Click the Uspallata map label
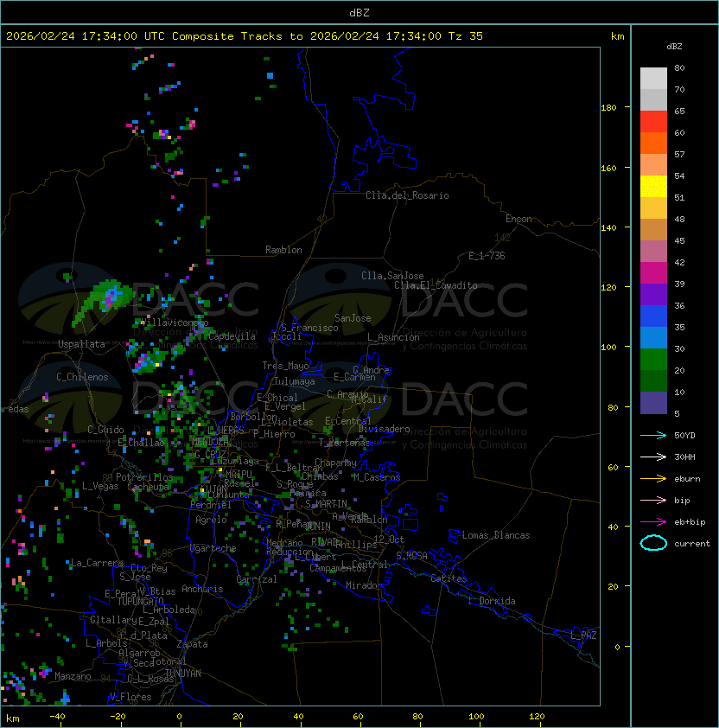This screenshot has height=728, width=719. click(81, 344)
